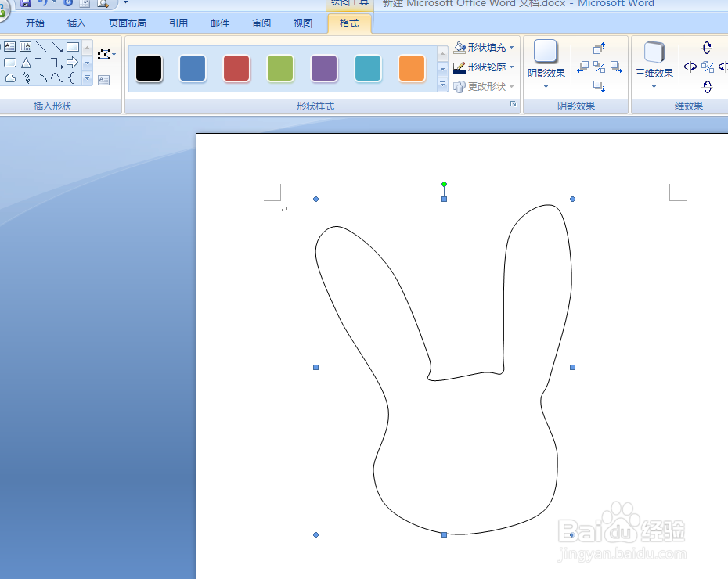This screenshot has height=579, width=728.
Task: Open 三维效果 dropdown button
Action: point(654,64)
